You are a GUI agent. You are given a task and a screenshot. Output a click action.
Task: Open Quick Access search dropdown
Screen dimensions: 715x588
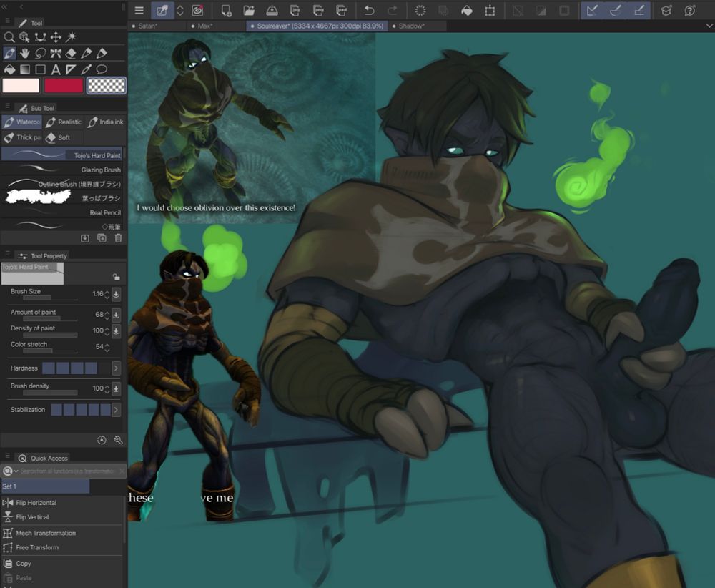click(x=10, y=471)
